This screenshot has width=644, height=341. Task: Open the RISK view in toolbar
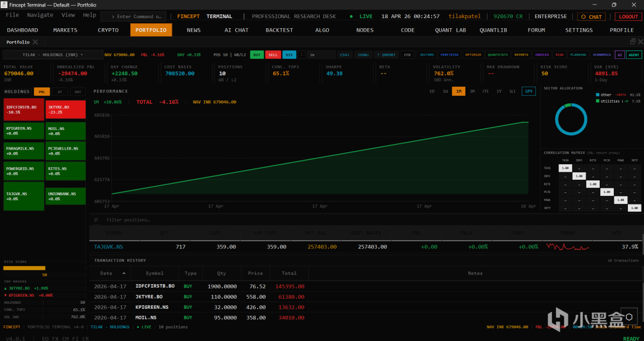pos(559,54)
